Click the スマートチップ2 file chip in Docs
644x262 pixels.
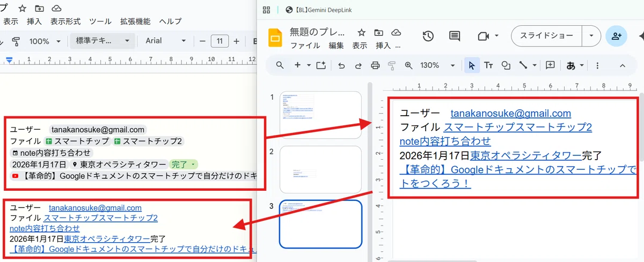click(149, 141)
